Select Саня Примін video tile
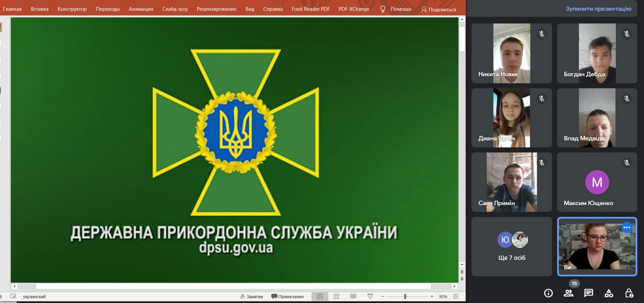The width and height of the screenshot is (644, 303). (x=512, y=182)
